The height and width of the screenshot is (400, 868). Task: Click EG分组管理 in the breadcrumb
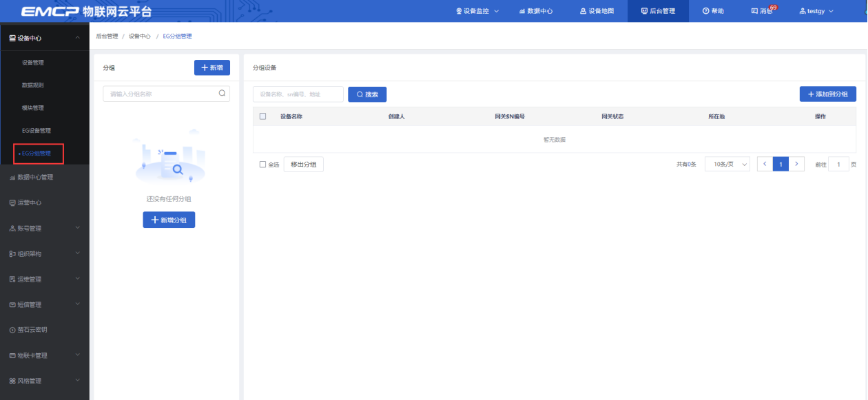click(177, 36)
